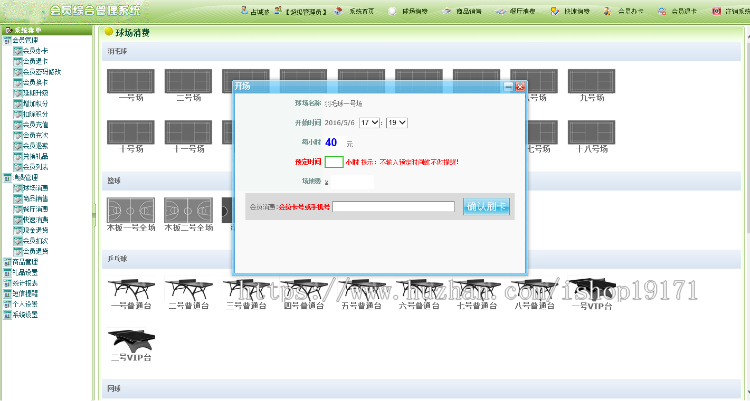Open 系统首页 home icon in top bar
This screenshot has width=750, height=401.
339,11
